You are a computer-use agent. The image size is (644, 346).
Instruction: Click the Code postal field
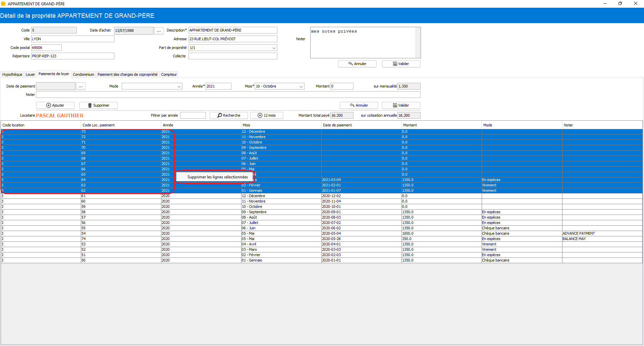click(x=46, y=48)
